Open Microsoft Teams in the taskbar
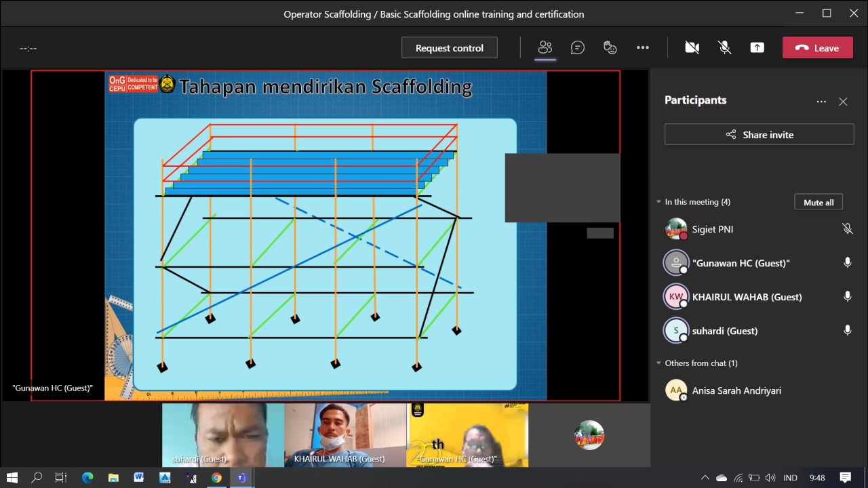The image size is (868, 488). point(241,478)
